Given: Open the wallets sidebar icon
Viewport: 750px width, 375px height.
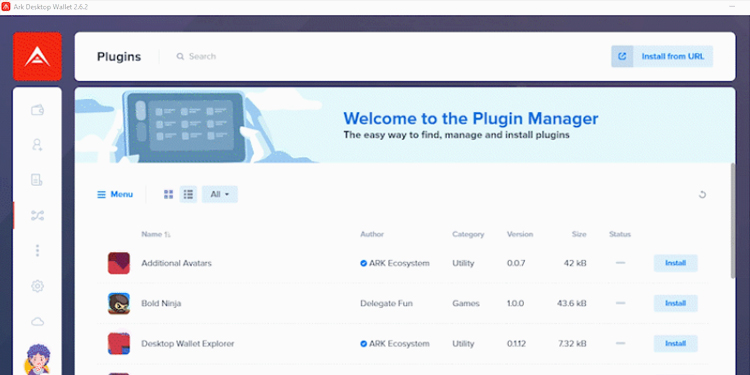Looking at the screenshot, I should tap(37, 110).
